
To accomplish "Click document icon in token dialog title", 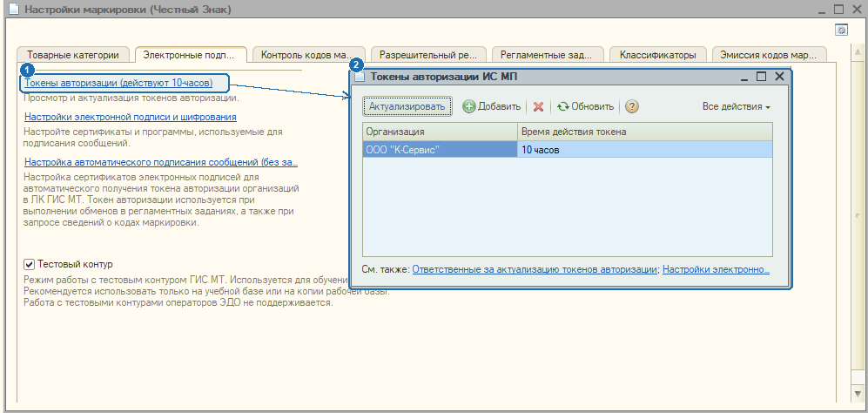I will coord(360,77).
